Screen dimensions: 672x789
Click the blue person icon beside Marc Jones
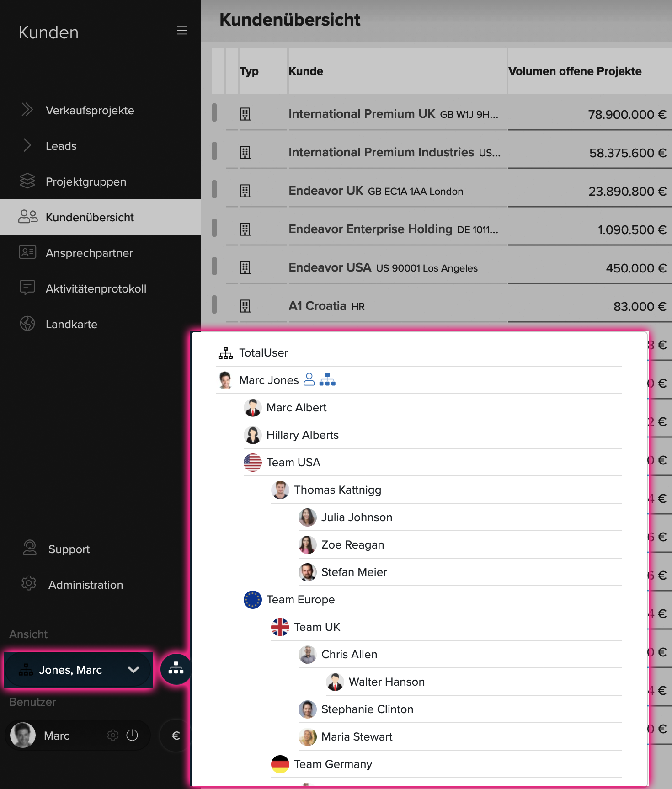tap(309, 379)
